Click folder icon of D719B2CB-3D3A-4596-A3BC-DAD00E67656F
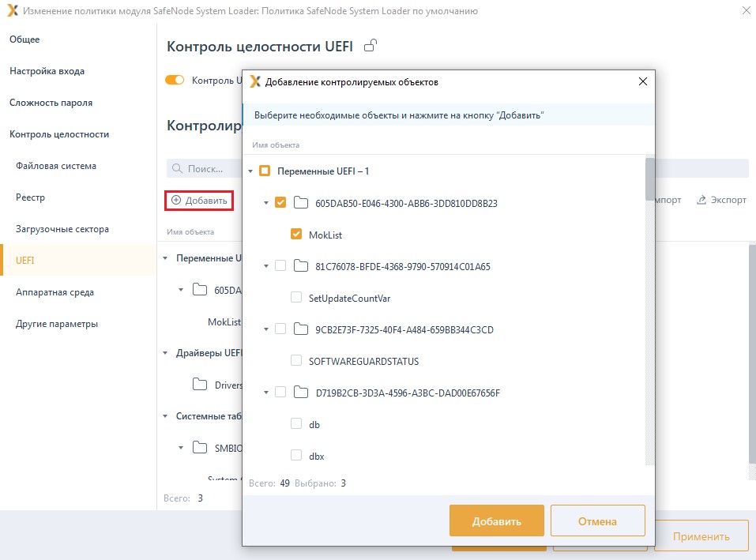The image size is (756, 560). click(x=301, y=392)
